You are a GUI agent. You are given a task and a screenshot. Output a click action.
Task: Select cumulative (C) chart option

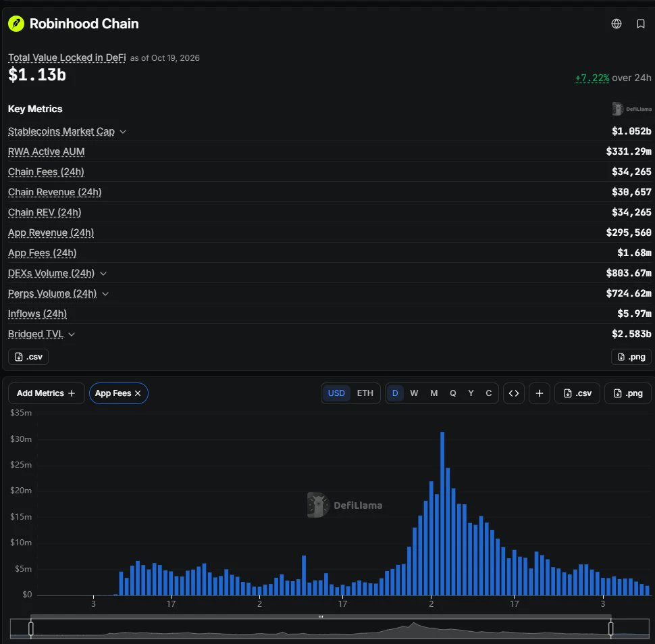[x=489, y=393]
